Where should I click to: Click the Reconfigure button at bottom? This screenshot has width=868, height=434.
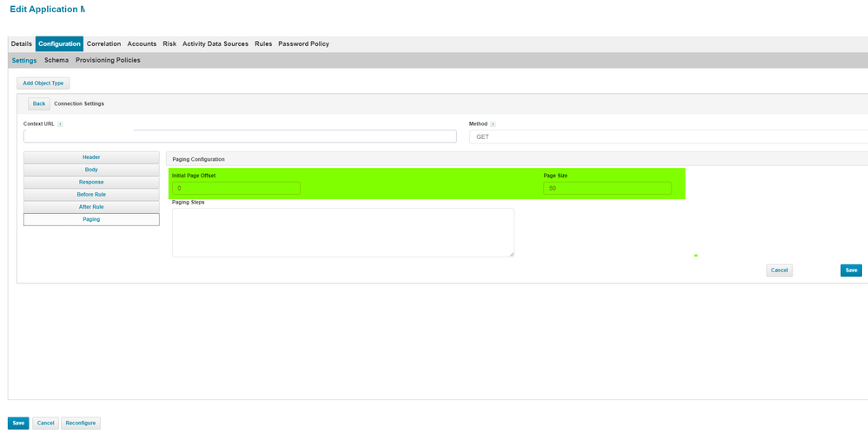coord(81,423)
